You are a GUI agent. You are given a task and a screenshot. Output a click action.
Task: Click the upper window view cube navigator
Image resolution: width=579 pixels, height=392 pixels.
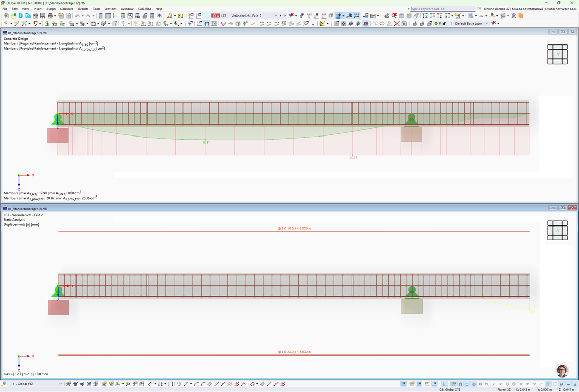[557, 54]
